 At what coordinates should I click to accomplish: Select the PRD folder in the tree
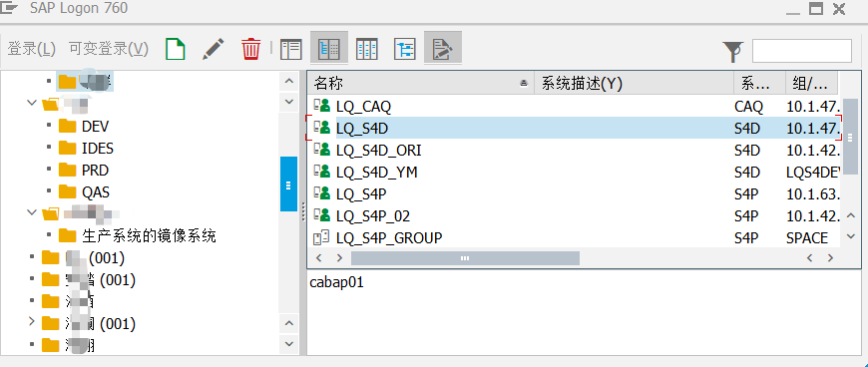point(95,170)
